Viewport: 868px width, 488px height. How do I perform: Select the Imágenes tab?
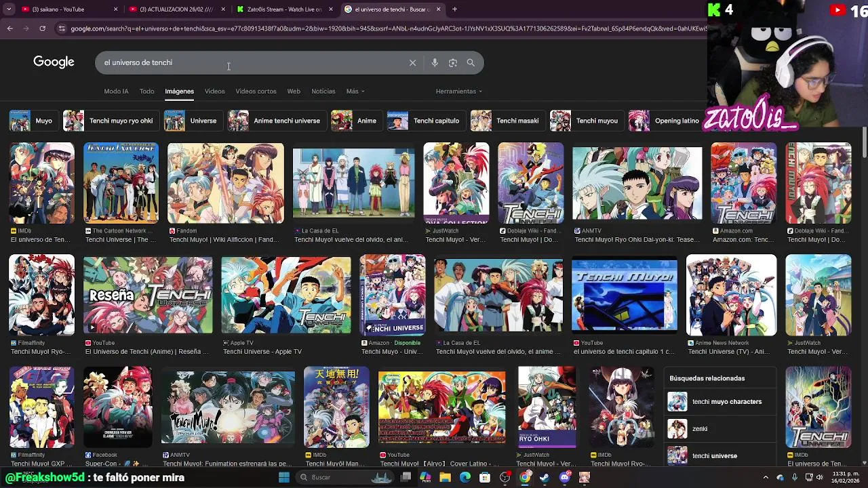pyautogui.click(x=179, y=91)
